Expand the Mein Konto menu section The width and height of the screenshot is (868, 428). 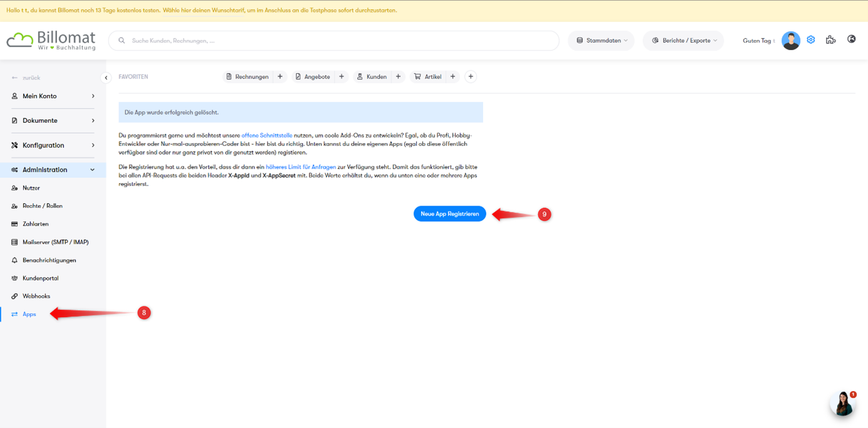53,96
